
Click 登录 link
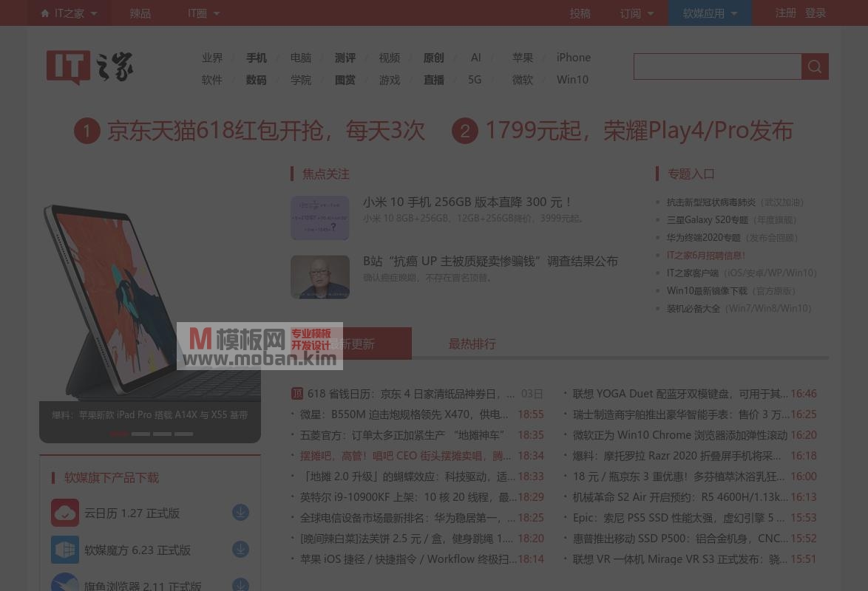coord(816,13)
